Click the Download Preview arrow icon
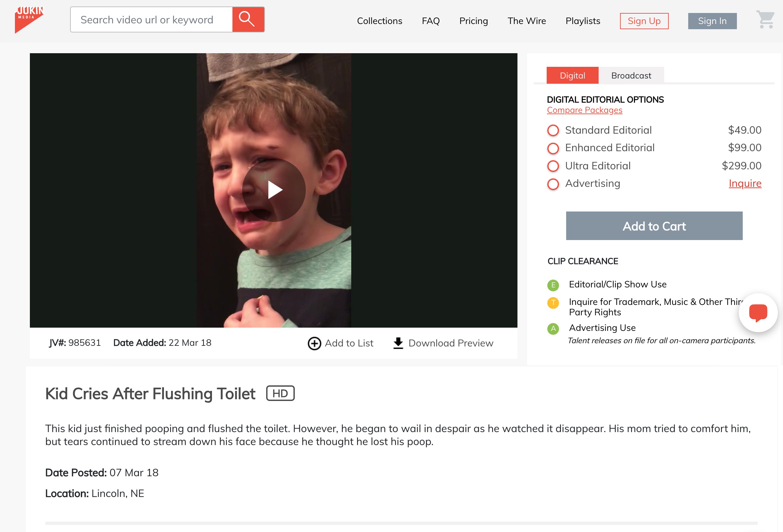 [398, 343]
